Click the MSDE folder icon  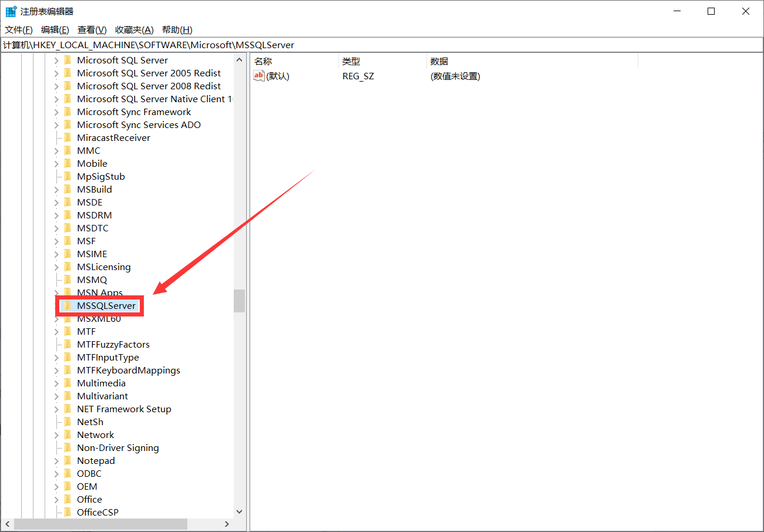[x=68, y=203]
